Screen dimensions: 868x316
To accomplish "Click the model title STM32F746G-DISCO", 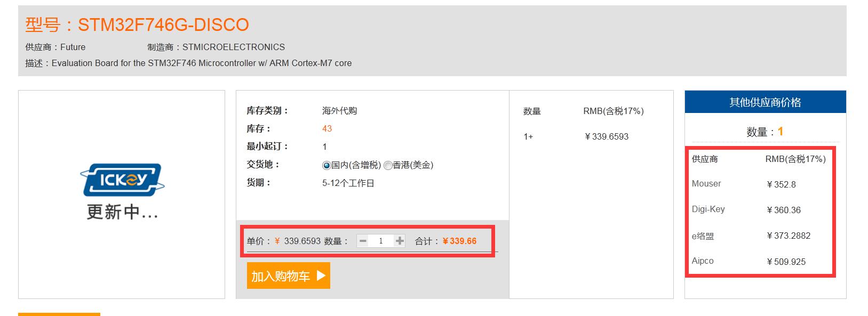I will 163,25.
